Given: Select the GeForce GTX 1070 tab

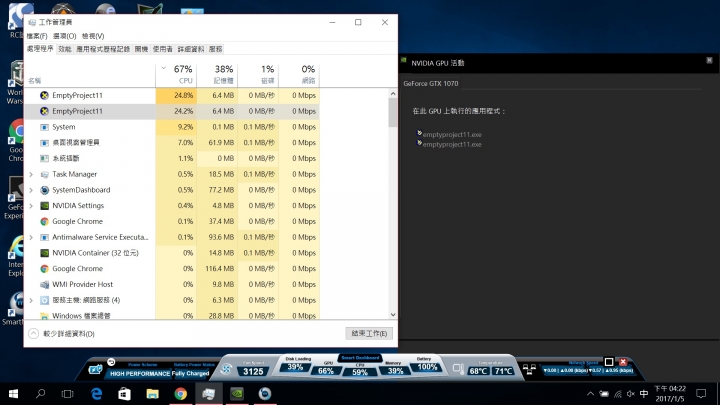Looking at the screenshot, I should [431, 83].
